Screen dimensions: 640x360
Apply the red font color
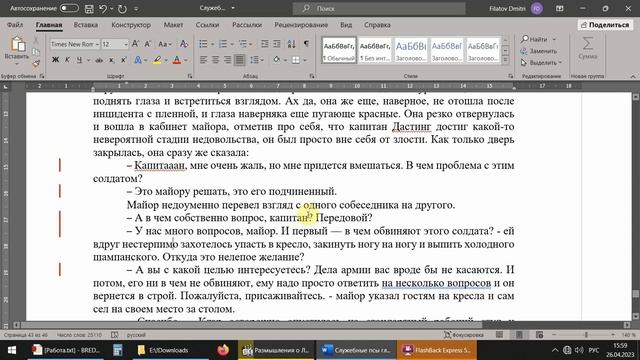click(x=177, y=60)
